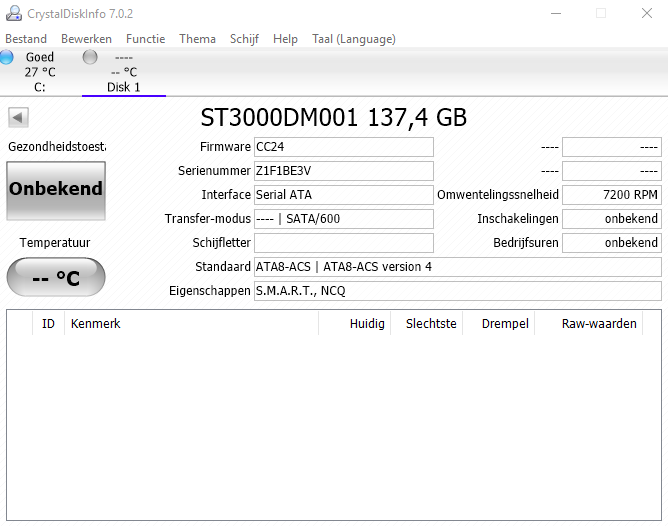Click the empty Schijfletter field
This screenshot has height=526, width=668.
(344, 243)
